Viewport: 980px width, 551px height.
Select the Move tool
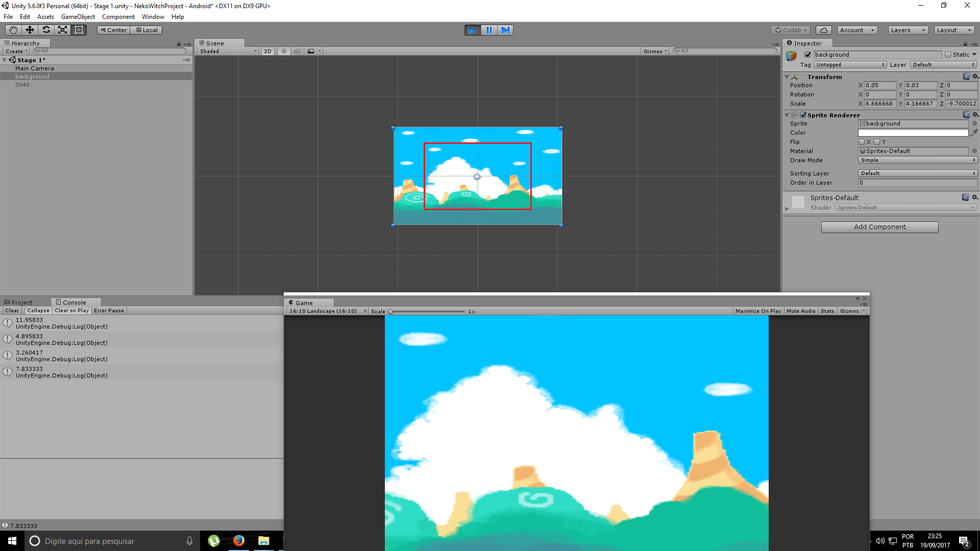coord(30,30)
